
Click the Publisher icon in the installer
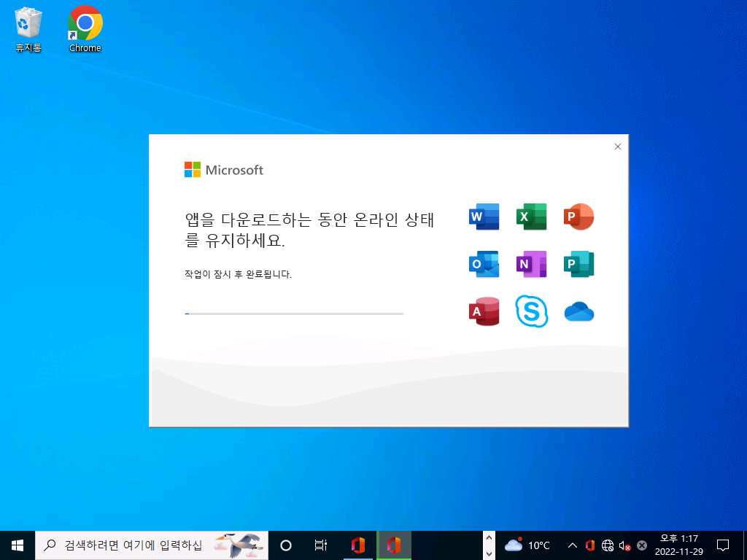pos(578,264)
